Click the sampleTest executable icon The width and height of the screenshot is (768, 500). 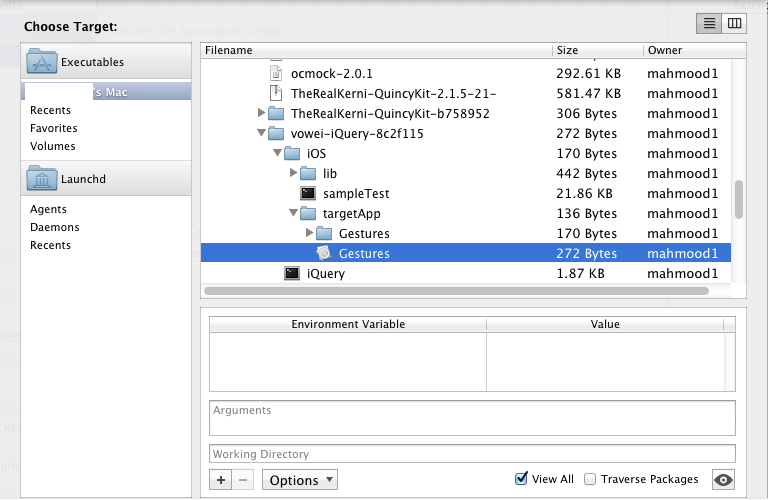tap(308, 193)
